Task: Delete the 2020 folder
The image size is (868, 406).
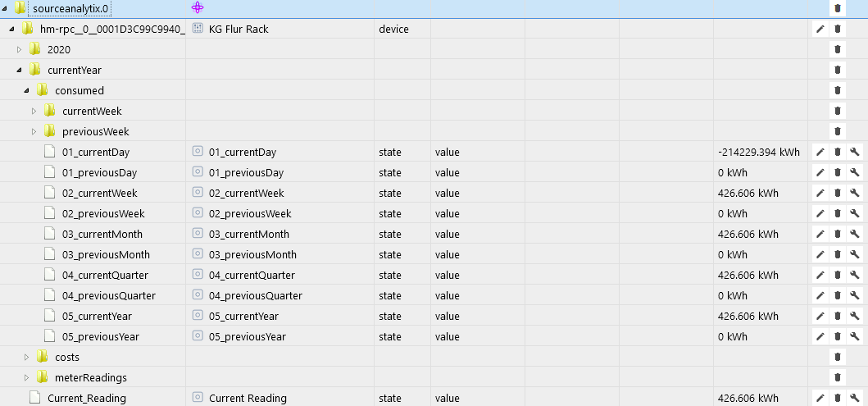Action: tap(837, 49)
